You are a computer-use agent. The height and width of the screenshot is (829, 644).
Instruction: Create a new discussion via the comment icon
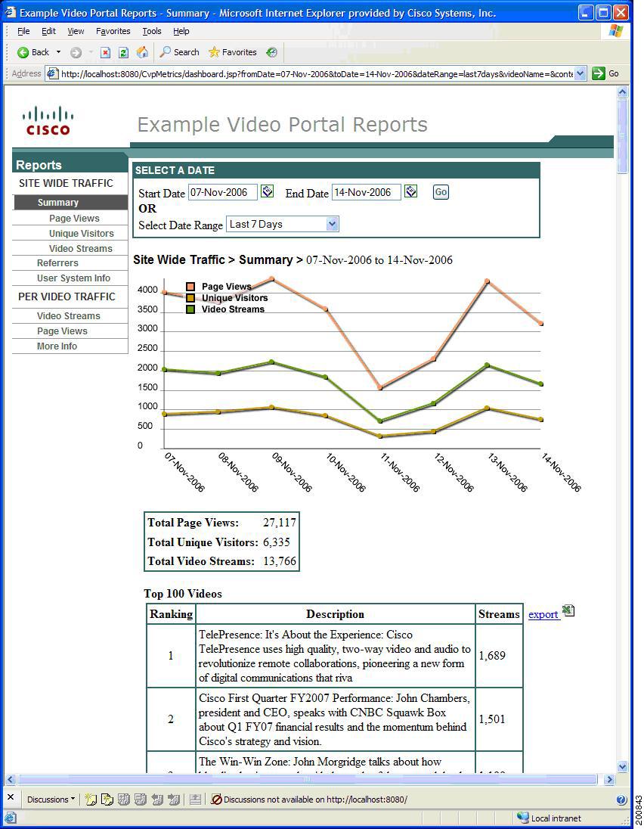90,800
